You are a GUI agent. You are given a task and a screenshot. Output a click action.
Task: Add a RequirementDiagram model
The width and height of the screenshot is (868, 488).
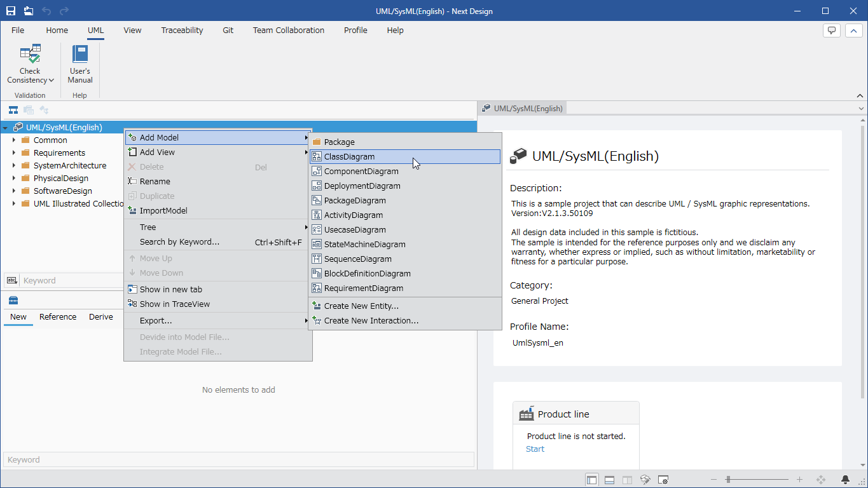[x=405, y=288]
